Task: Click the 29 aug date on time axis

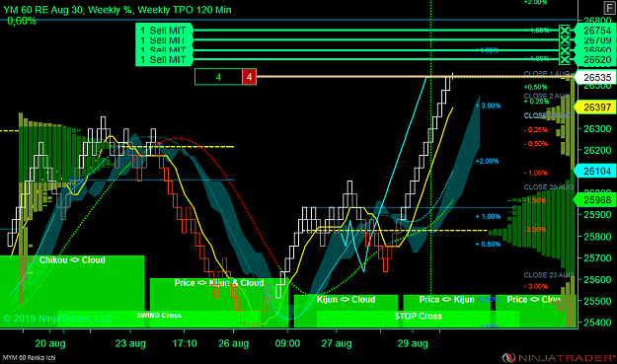Action: click(413, 343)
